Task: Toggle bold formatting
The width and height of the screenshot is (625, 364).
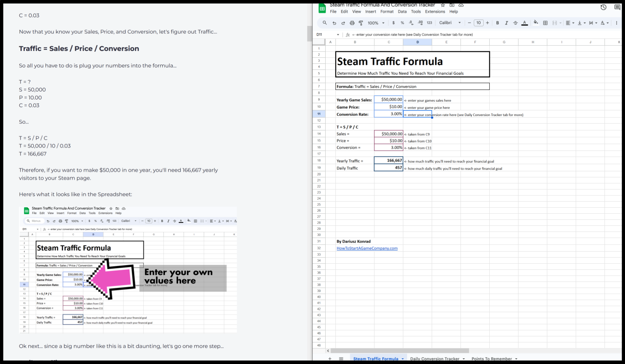Action: [x=497, y=23]
